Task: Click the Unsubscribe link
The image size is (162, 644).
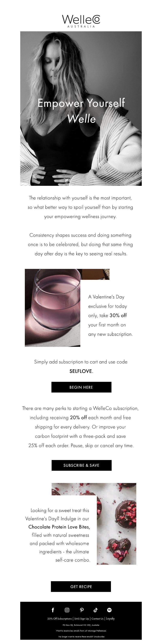Action: [x=99, y=637]
